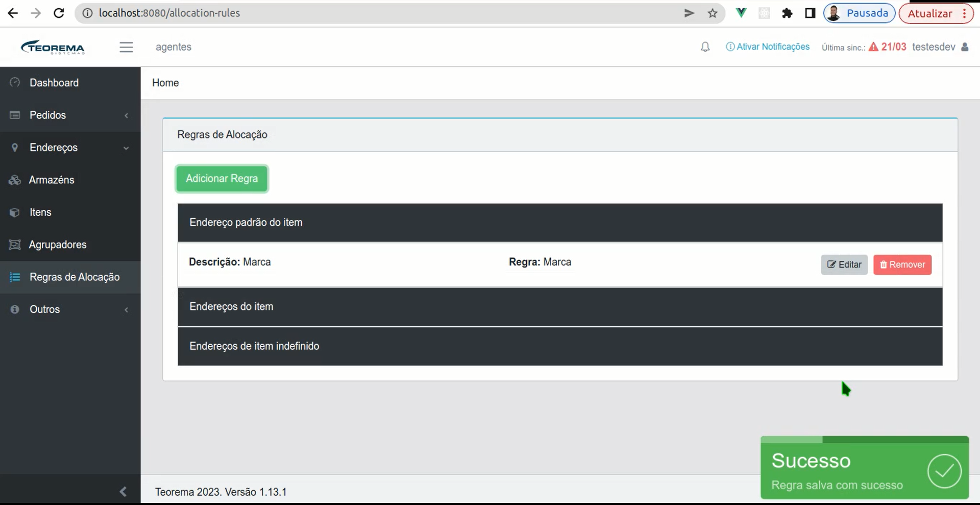Expand the Pedidos submenu chevron
This screenshot has height=505, width=980.
(x=126, y=115)
